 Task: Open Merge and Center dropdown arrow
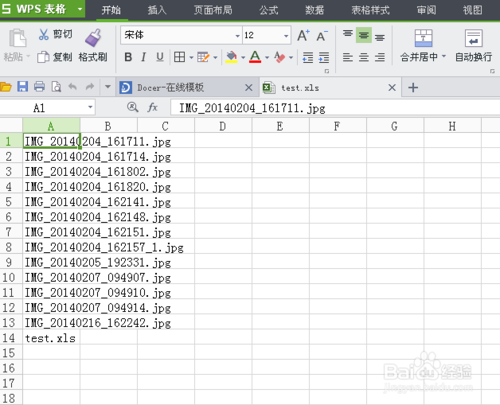444,56
